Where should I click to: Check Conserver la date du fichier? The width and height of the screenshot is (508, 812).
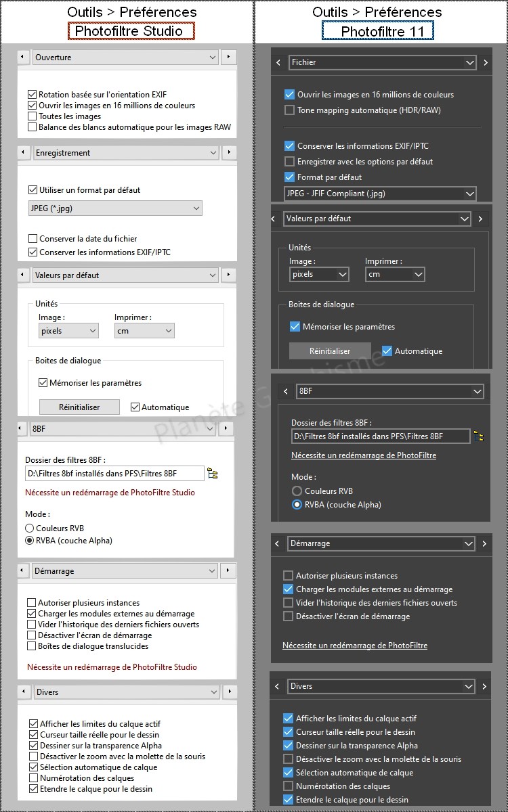tap(33, 239)
